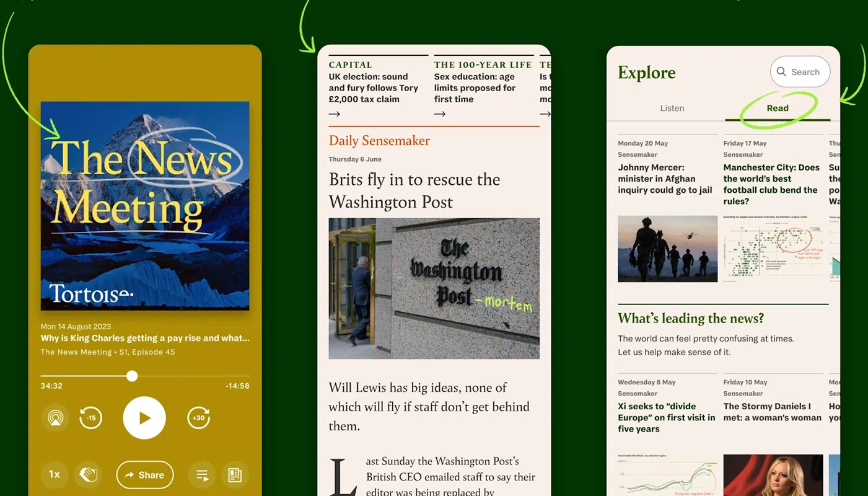Viewport: 868px width, 496px height.
Task: Open the trade line chart thumbnail
Action: [668, 475]
